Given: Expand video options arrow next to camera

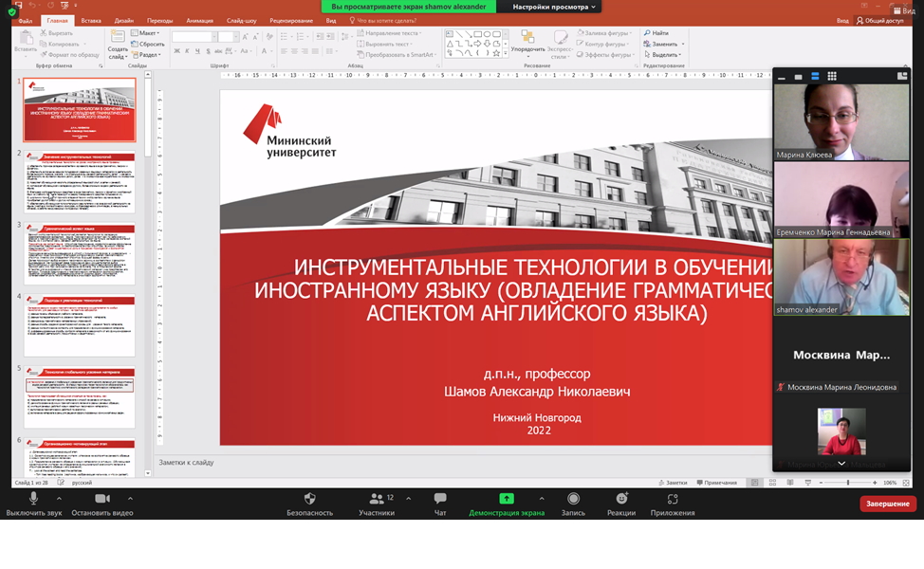Looking at the screenshot, I should (130, 498).
